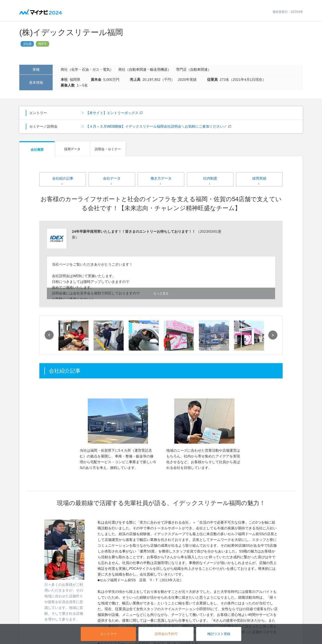Jump to 会社データ section button
This screenshot has height=644, width=322.
(x=112, y=179)
